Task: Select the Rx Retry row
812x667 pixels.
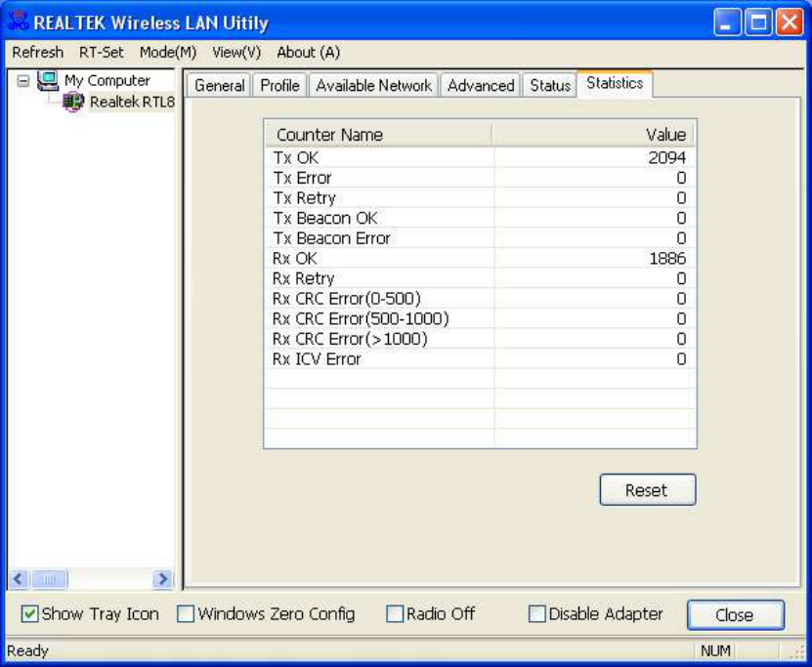Action: [480, 278]
